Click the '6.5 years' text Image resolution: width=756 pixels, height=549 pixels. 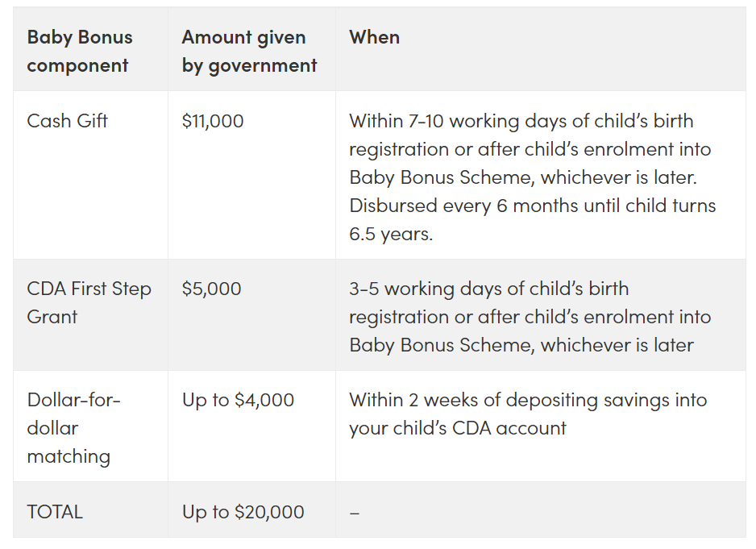[391, 234]
